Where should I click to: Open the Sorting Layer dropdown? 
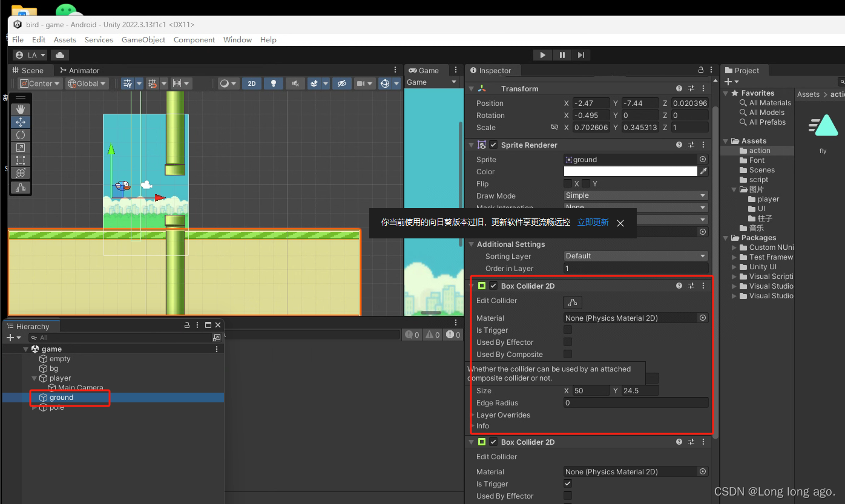click(636, 256)
